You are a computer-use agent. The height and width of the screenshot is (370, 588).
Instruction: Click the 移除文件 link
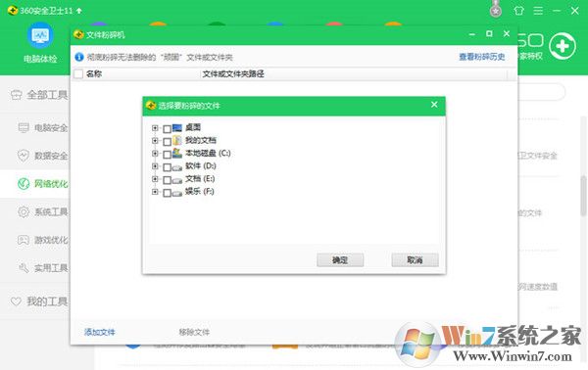194,332
